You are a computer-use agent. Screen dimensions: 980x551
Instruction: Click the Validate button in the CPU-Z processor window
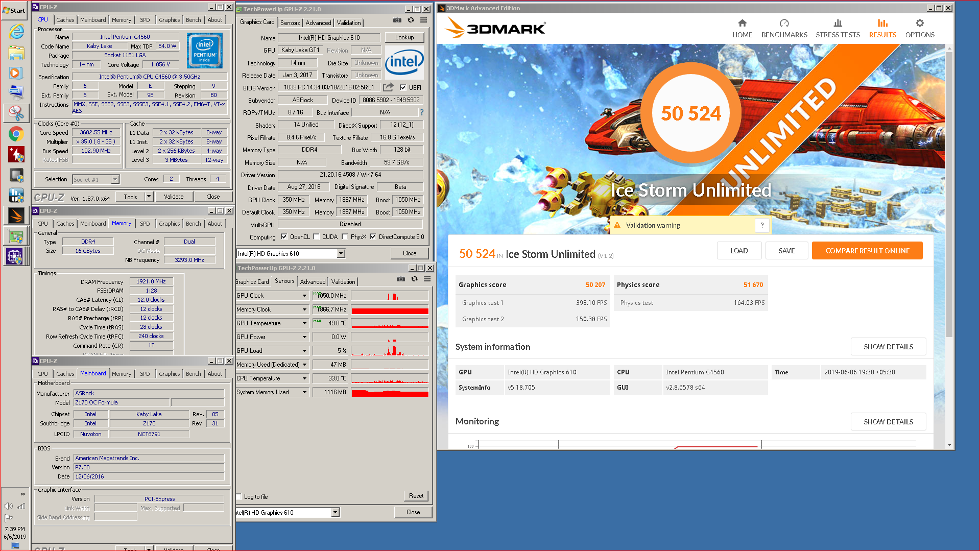point(174,197)
